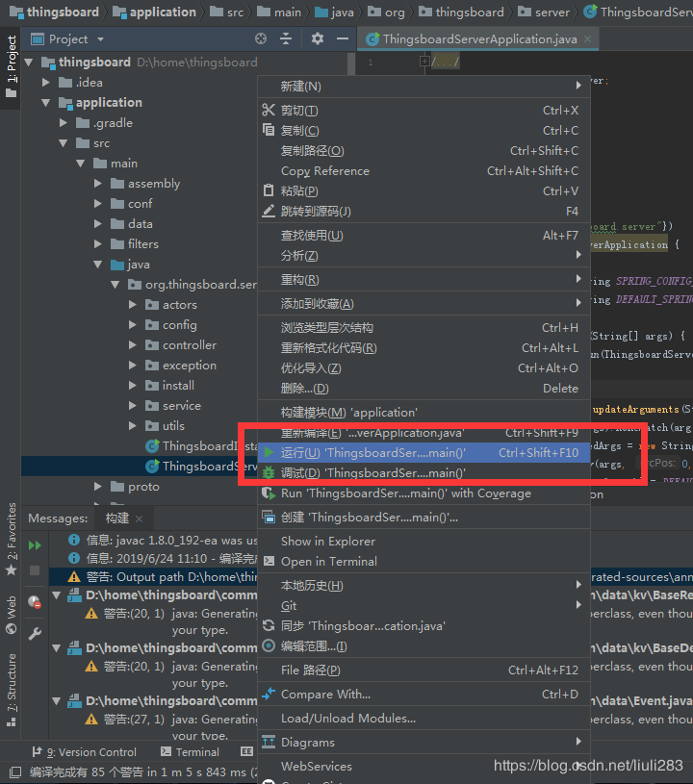The image size is (693, 784).
Task: Click 'application' breadcrumb in navigation bar
Action: point(155,12)
